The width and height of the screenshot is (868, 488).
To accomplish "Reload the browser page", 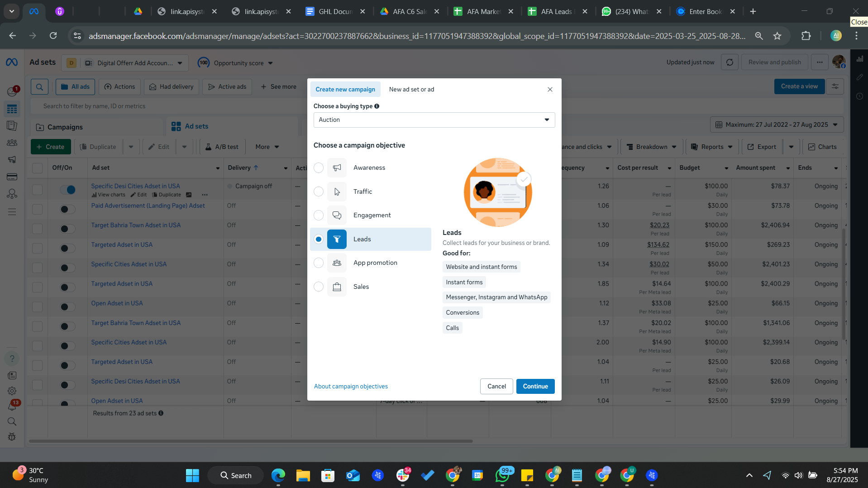I will [x=53, y=36].
